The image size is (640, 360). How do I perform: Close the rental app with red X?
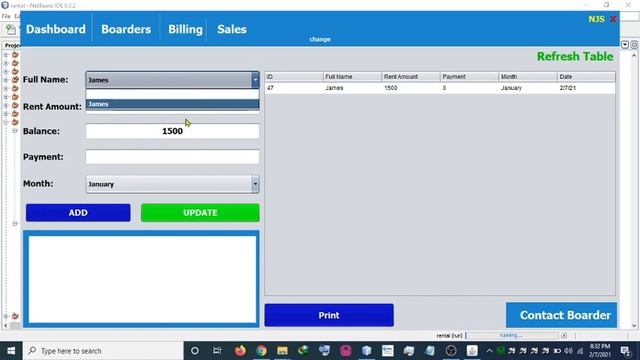click(613, 19)
